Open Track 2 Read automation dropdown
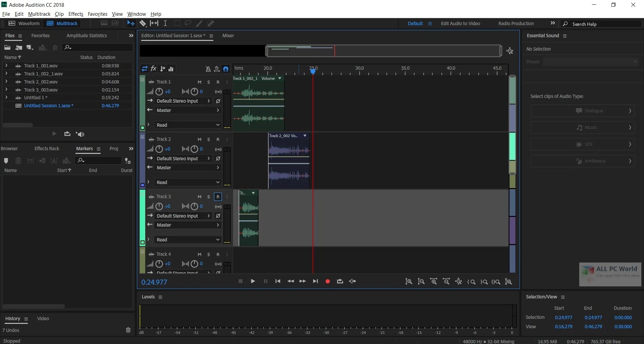The height and width of the screenshot is (344, 644). click(187, 182)
